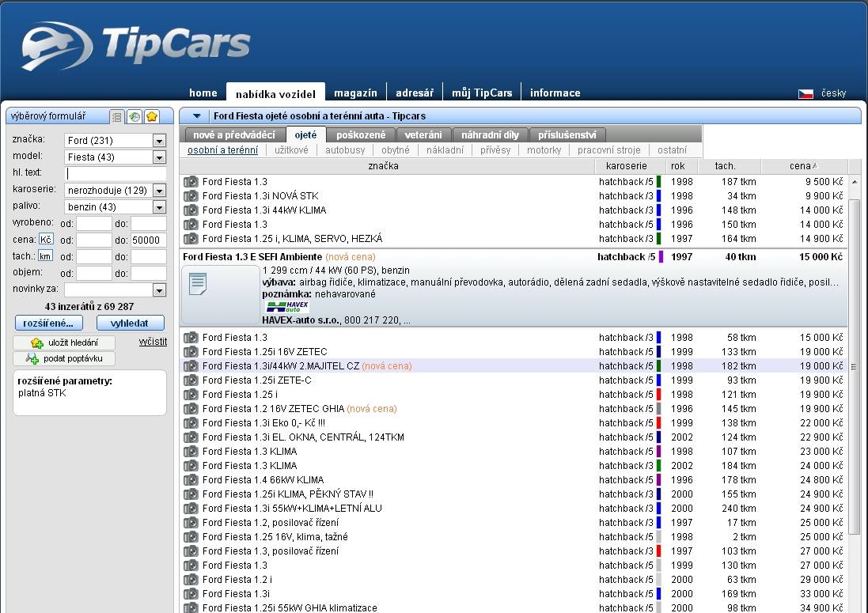Open the informace menu item
Viewport: 868px width, 613px height.
click(x=555, y=93)
